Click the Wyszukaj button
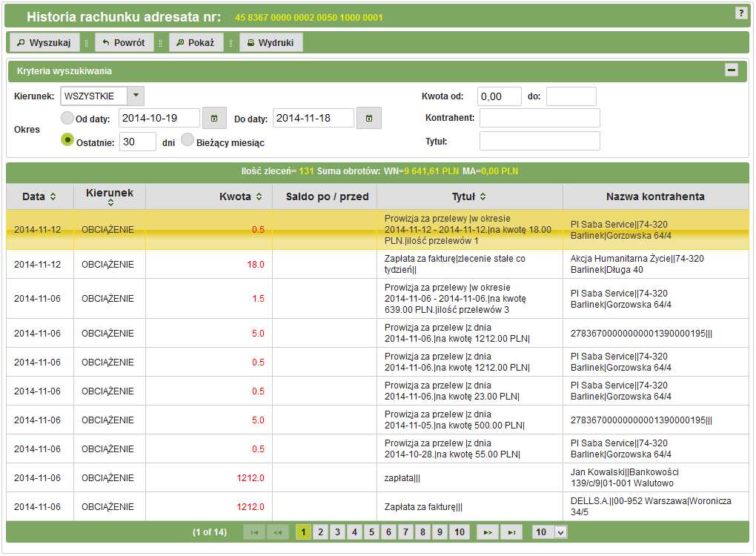 click(x=44, y=42)
